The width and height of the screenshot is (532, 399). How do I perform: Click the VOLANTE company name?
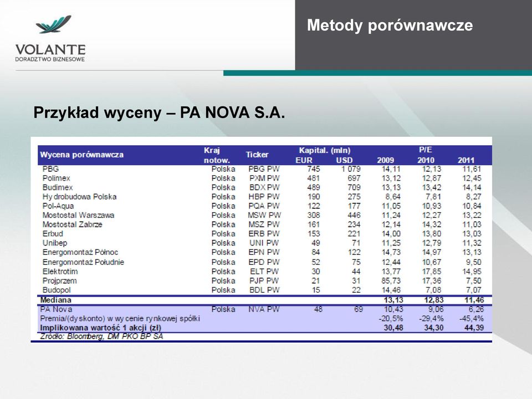tap(50, 49)
